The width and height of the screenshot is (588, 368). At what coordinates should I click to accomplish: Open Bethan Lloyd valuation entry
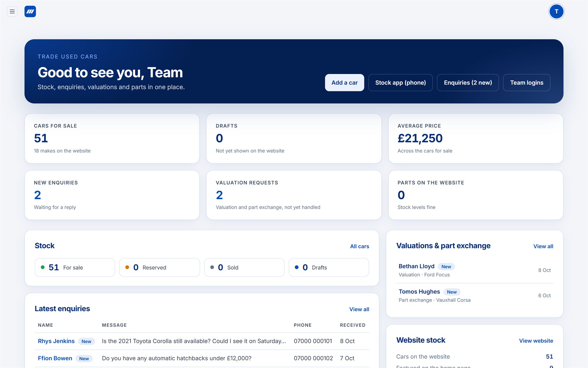(475, 270)
